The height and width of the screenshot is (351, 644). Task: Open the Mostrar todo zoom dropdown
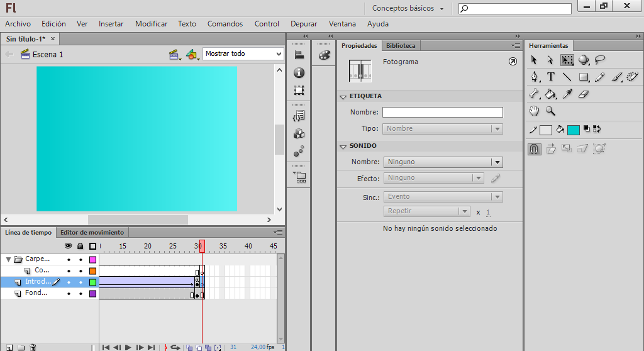pos(243,54)
